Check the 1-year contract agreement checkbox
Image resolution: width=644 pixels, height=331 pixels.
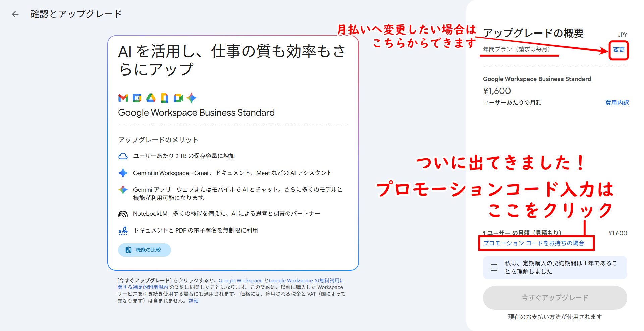494,268
